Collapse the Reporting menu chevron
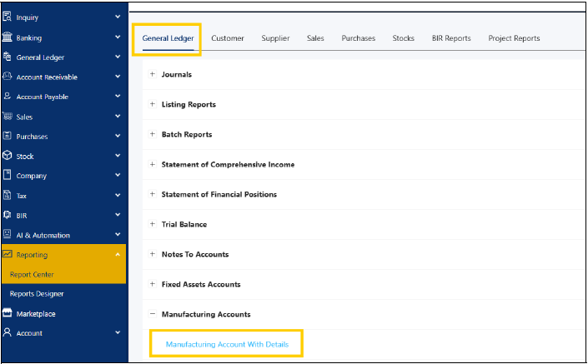The height and width of the screenshot is (364, 588). [118, 254]
